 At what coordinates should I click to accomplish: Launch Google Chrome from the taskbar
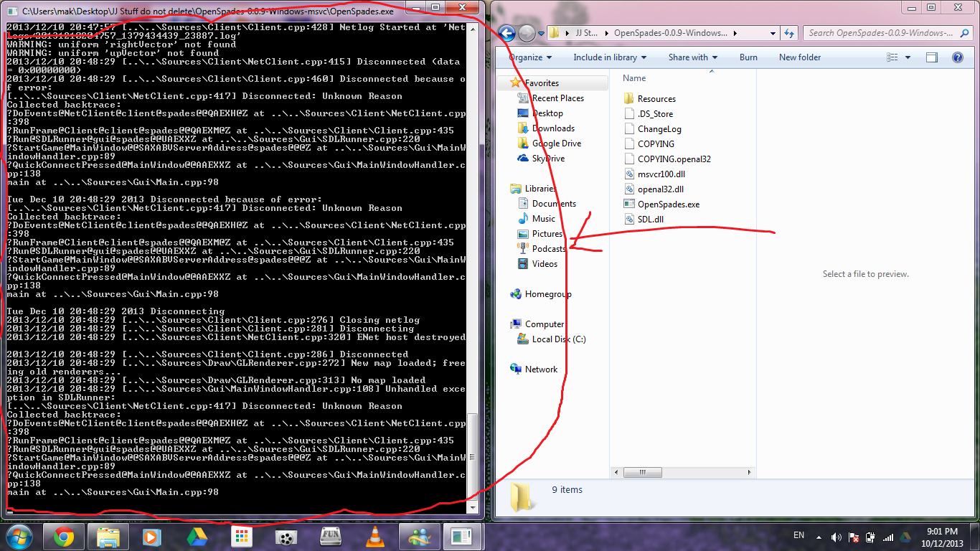63,537
